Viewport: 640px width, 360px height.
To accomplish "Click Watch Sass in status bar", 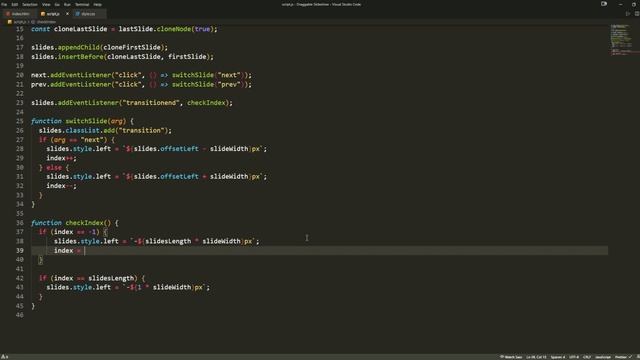I will click(511, 357).
